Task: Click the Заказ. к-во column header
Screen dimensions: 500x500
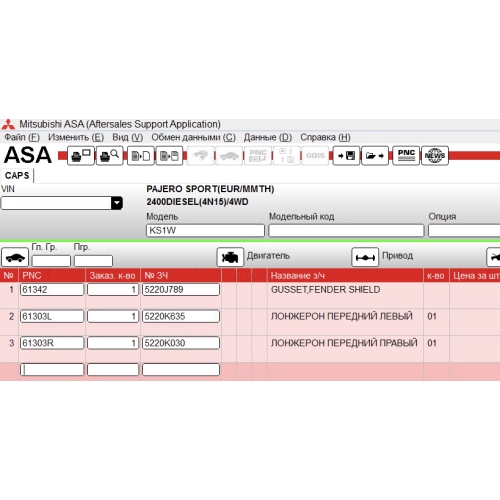Action: coord(113,276)
